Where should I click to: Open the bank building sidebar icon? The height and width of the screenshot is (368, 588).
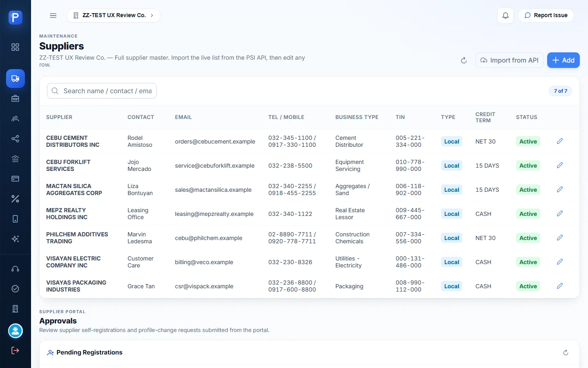[x=15, y=159]
